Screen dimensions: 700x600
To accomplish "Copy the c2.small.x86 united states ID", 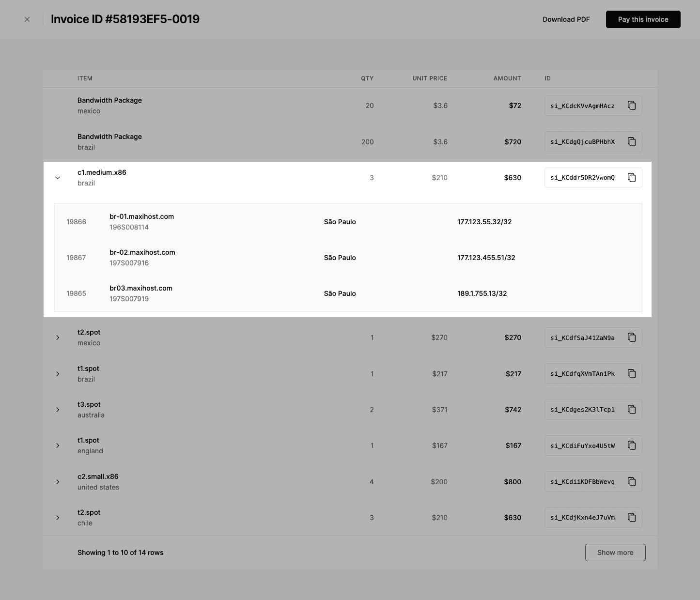I will (x=632, y=481).
